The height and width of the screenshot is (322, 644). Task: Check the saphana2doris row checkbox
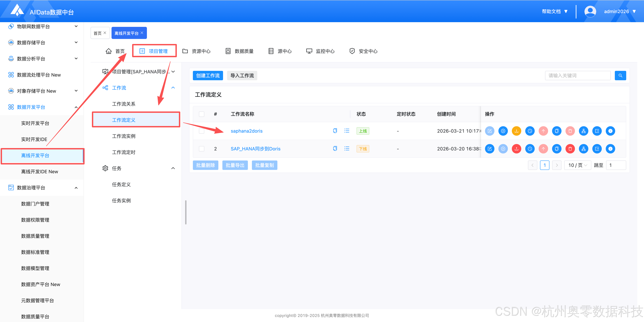(x=201, y=131)
